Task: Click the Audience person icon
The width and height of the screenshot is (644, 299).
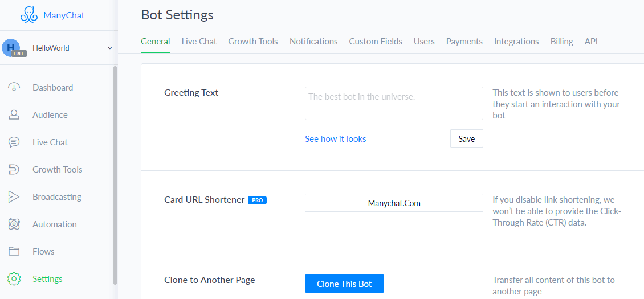Action: tap(14, 115)
